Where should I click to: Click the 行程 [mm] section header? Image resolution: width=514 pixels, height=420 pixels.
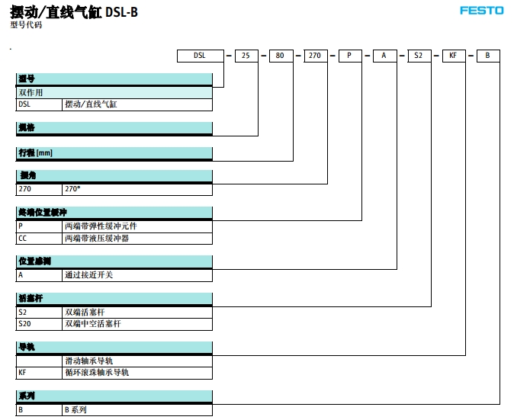(x=114, y=152)
